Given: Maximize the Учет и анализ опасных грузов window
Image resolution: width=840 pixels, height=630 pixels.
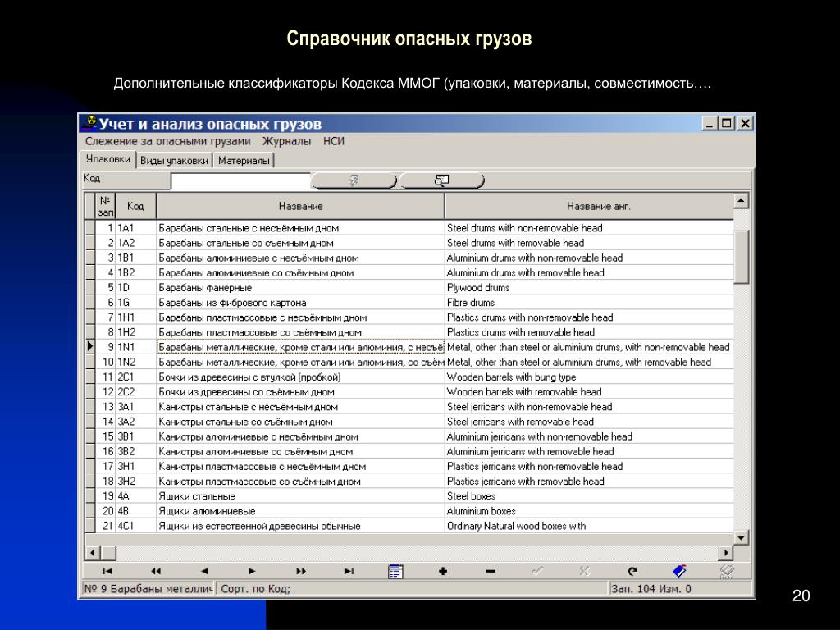Looking at the screenshot, I should click(x=727, y=124).
